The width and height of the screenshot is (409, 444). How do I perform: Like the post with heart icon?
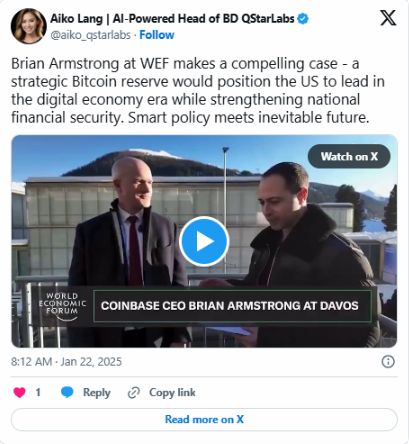pyautogui.click(x=19, y=392)
